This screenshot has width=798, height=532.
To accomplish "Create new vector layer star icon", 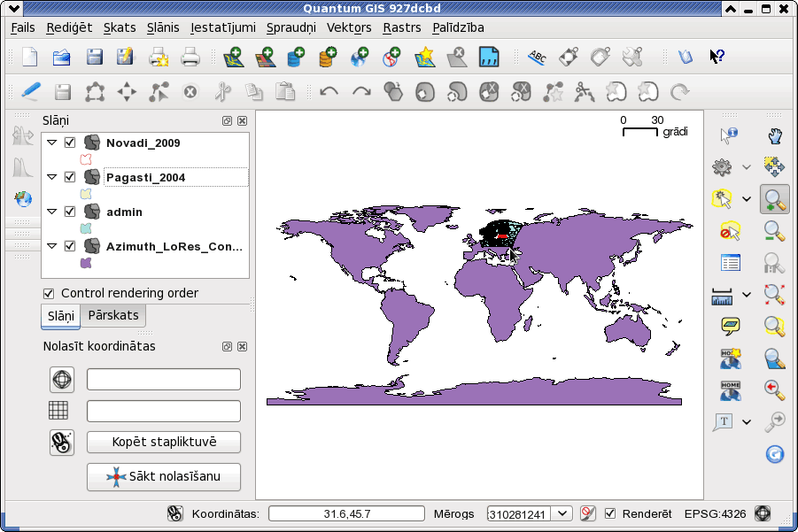I will click(425, 57).
